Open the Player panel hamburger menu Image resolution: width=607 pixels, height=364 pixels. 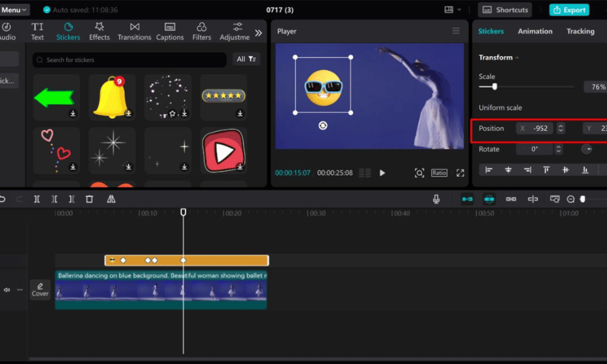[x=456, y=31]
